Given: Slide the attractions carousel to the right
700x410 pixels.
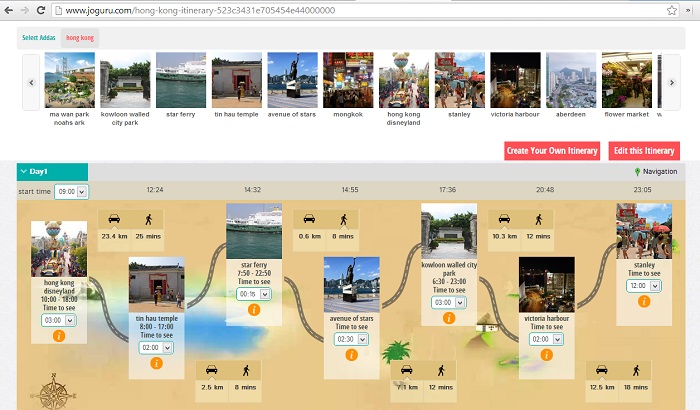Looking at the screenshot, I should click(671, 82).
